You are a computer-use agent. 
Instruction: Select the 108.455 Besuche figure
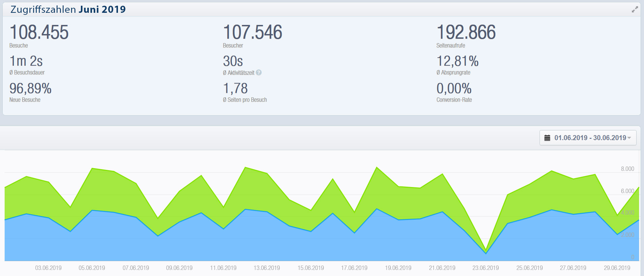39,32
